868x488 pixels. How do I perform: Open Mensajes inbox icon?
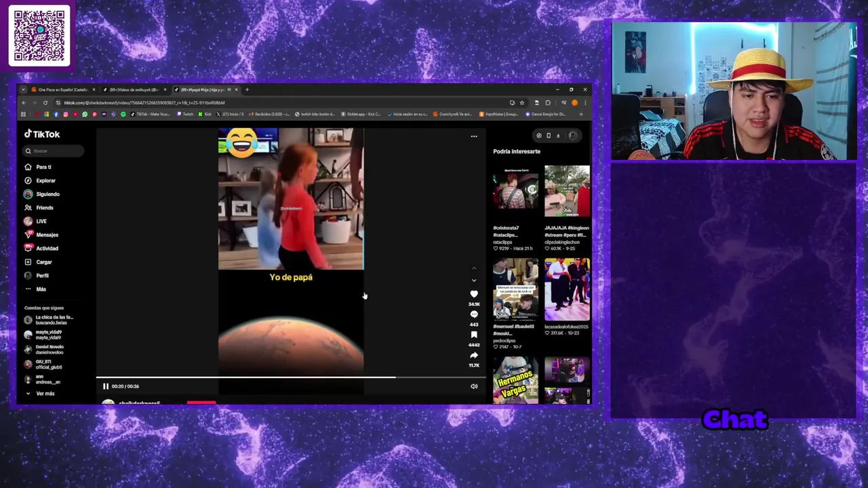point(28,235)
